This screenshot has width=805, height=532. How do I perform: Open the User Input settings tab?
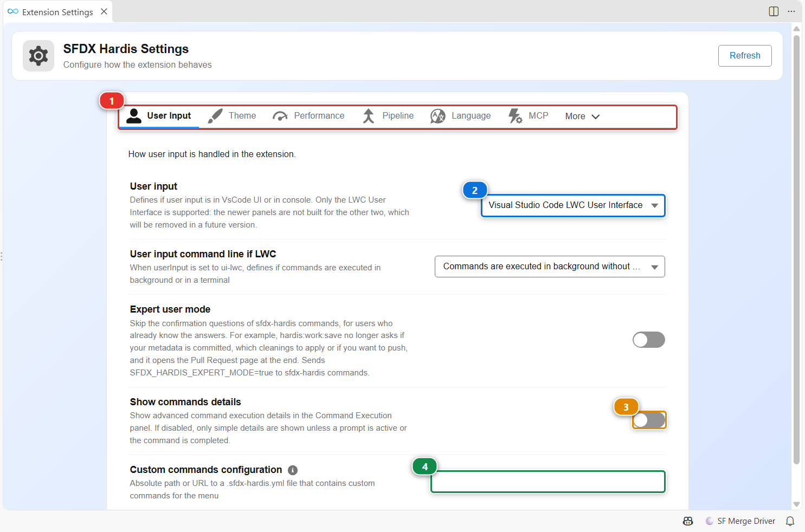159,116
